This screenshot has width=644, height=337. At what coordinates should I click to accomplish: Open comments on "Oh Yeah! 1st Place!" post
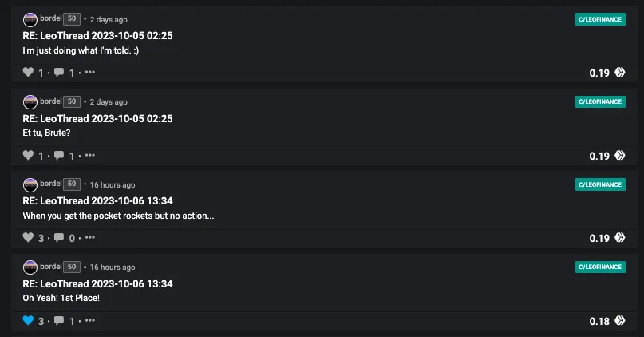pyautogui.click(x=59, y=320)
